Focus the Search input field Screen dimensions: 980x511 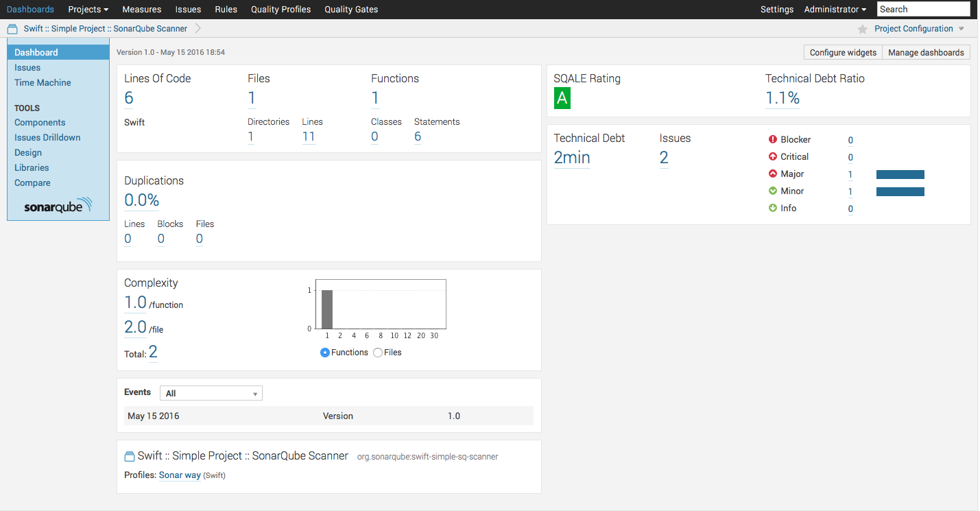tap(923, 9)
